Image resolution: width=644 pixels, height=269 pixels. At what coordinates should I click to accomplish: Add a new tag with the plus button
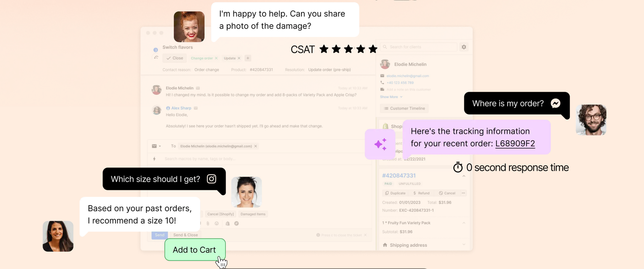(x=248, y=58)
